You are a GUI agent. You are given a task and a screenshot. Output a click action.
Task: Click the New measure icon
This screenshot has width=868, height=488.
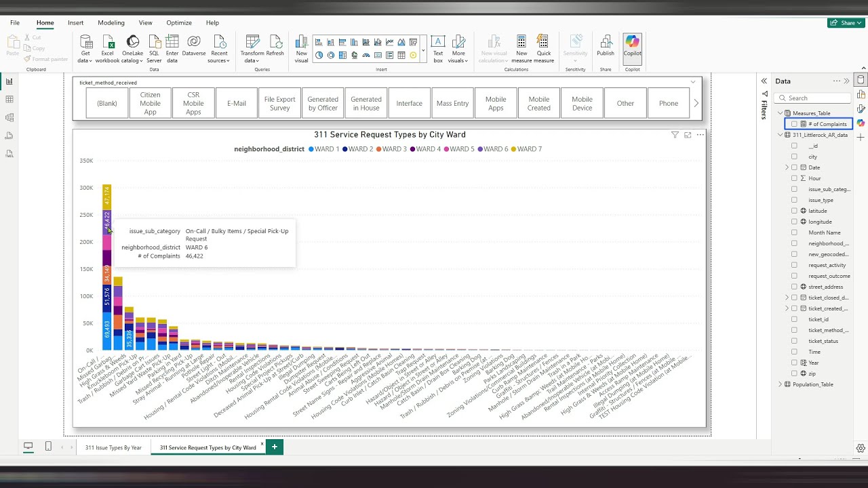click(x=521, y=49)
